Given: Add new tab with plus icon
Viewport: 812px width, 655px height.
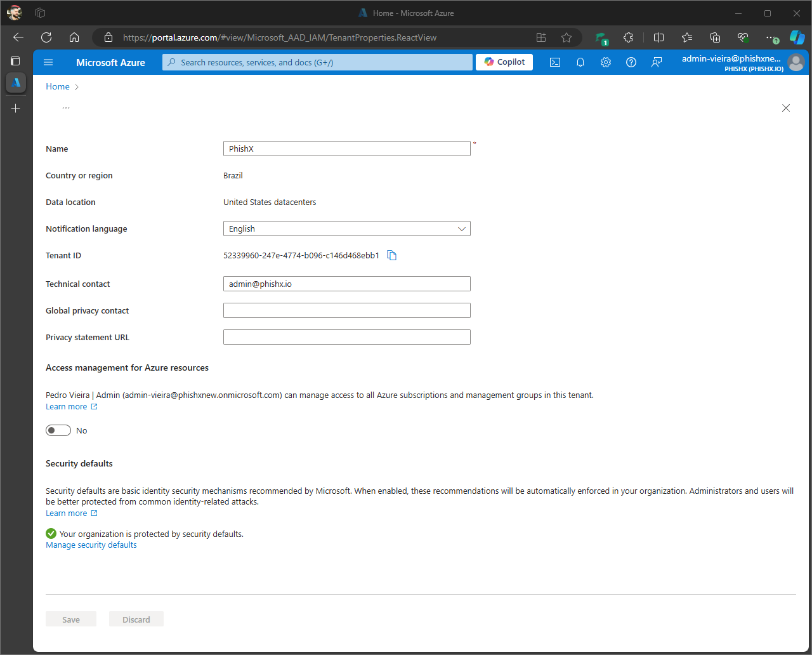Looking at the screenshot, I should (x=16, y=109).
